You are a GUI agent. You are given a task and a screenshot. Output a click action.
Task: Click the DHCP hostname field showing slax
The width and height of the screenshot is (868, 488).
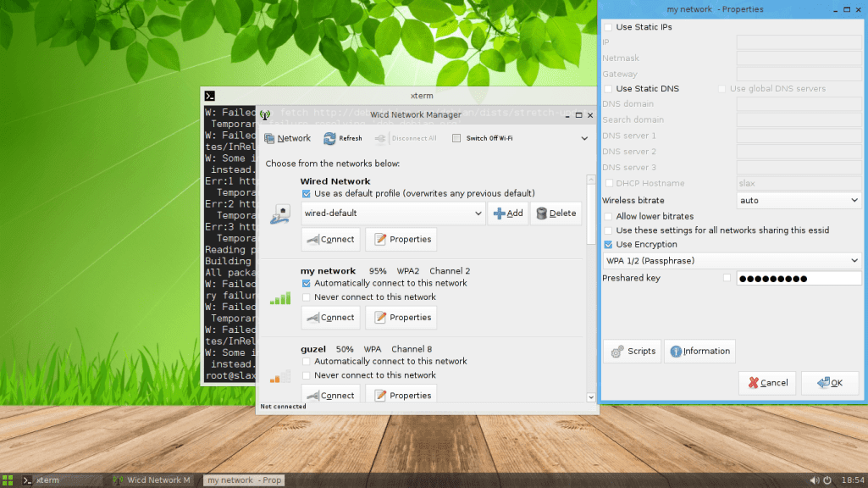[x=799, y=183]
